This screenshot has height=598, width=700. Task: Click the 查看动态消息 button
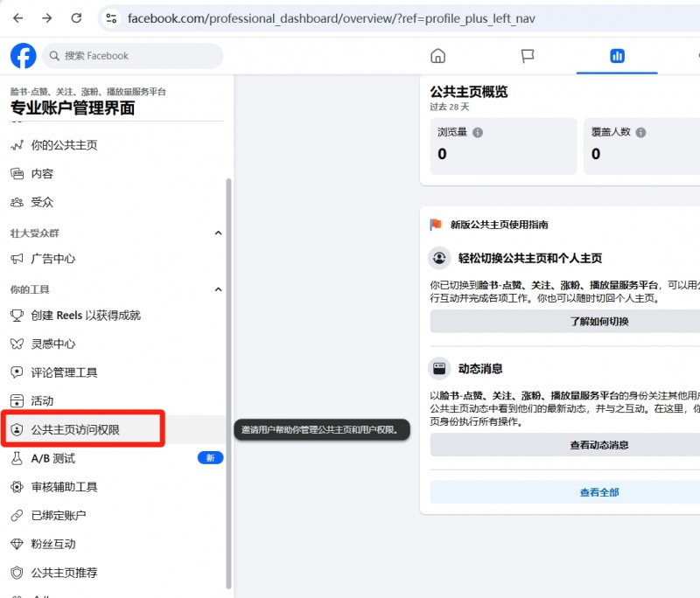(x=599, y=445)
